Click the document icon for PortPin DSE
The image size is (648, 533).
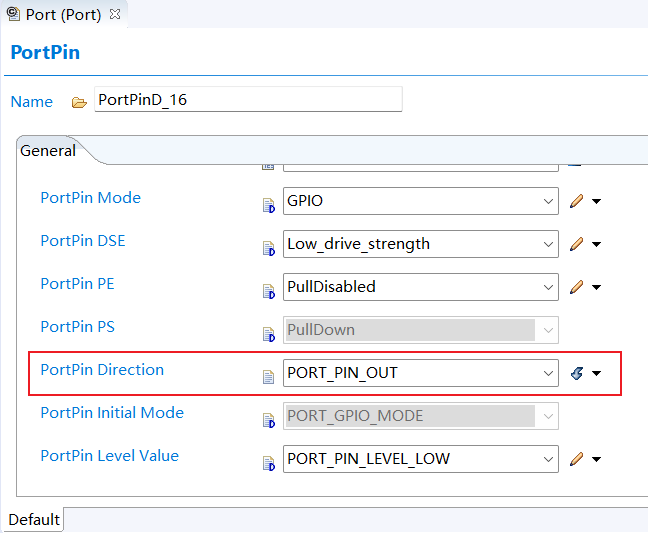[x=269, y=248]
